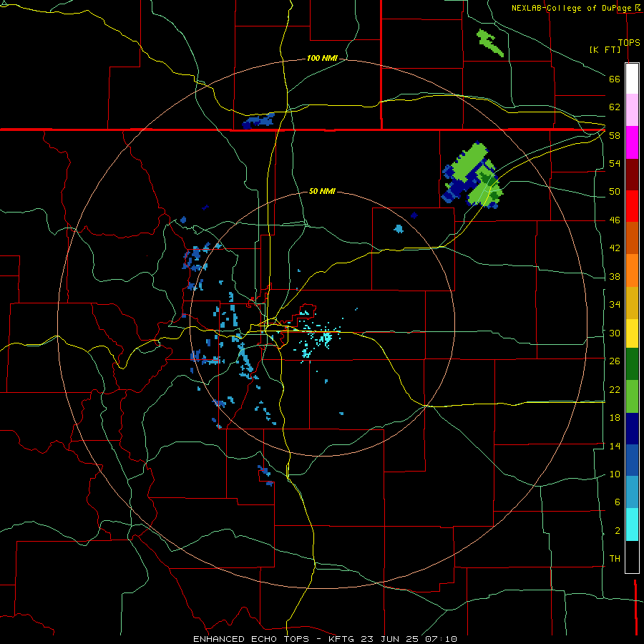Select the dark green legend band
The width and height of the screenshot is (644, 644).
[632, 364]
